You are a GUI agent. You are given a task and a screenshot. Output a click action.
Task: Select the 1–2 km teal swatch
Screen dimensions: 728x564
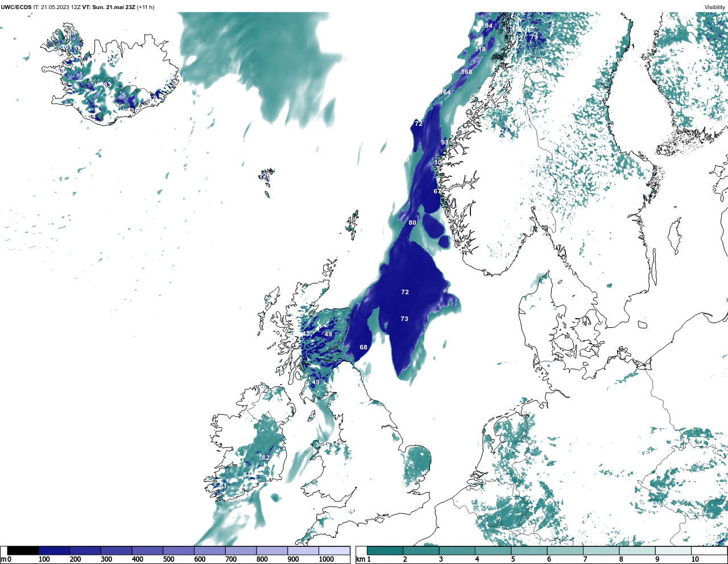[x=385, y=551]
